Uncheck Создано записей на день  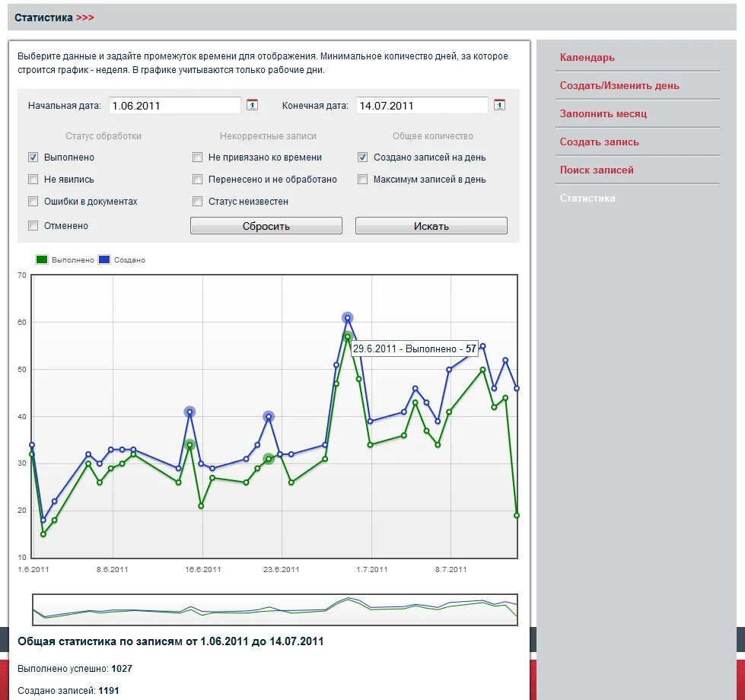point(362,157)
